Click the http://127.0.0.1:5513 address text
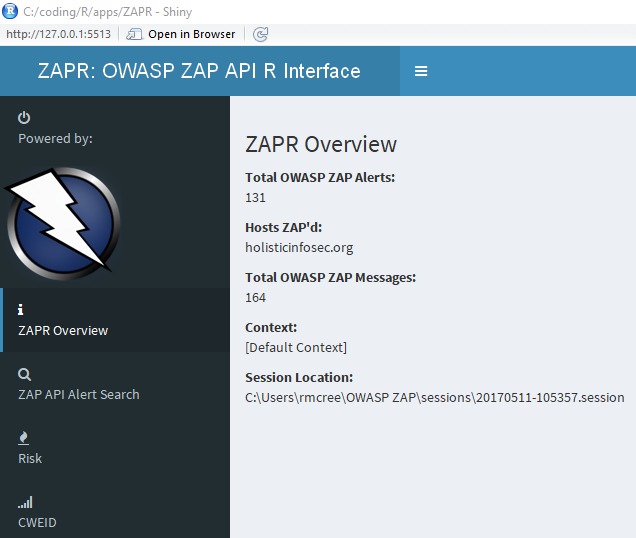Image resolution: width=636 pixels, height=538 pixels. click(x=58, y=34)
